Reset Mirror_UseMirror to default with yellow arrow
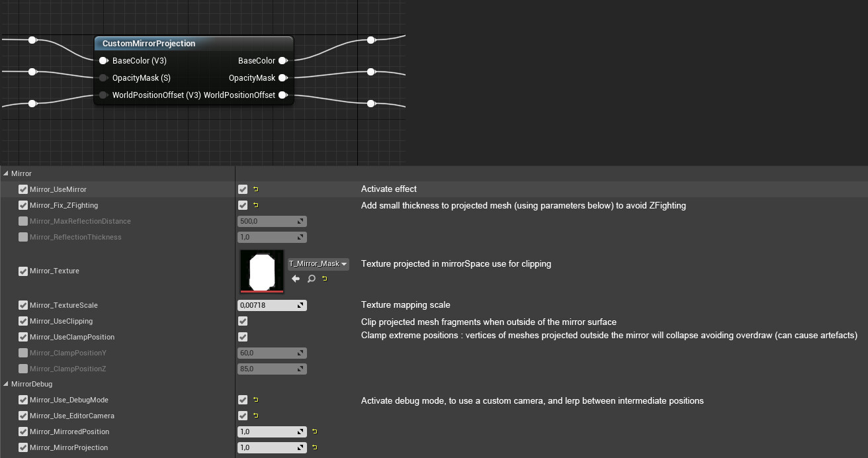868x458 pixels. click(x=255, y=189)
